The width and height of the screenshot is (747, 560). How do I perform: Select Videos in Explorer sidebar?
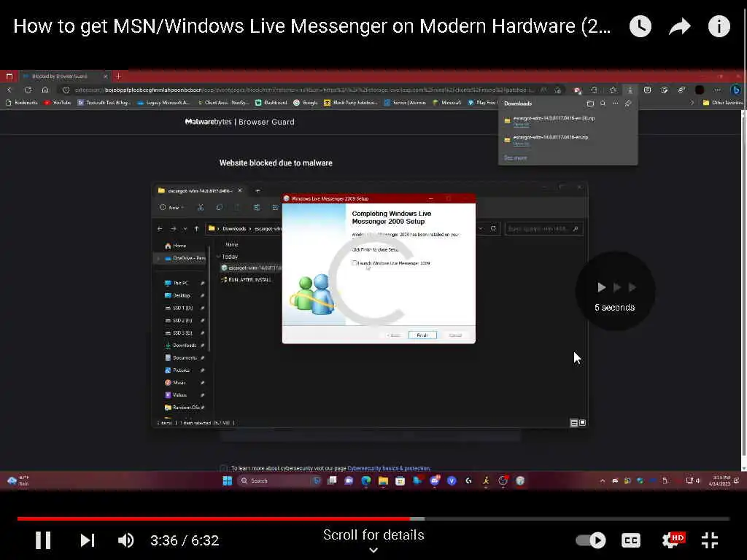point(176,394)
